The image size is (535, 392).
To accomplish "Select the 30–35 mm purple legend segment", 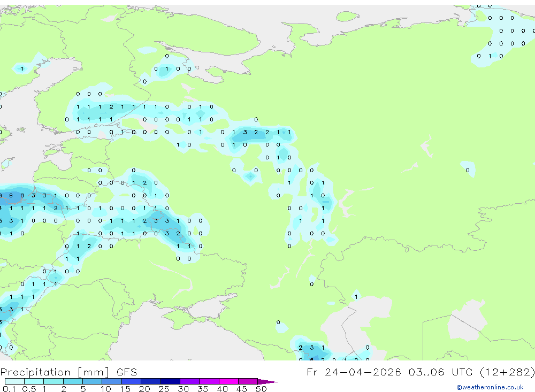I will click(x=190, y=381).
